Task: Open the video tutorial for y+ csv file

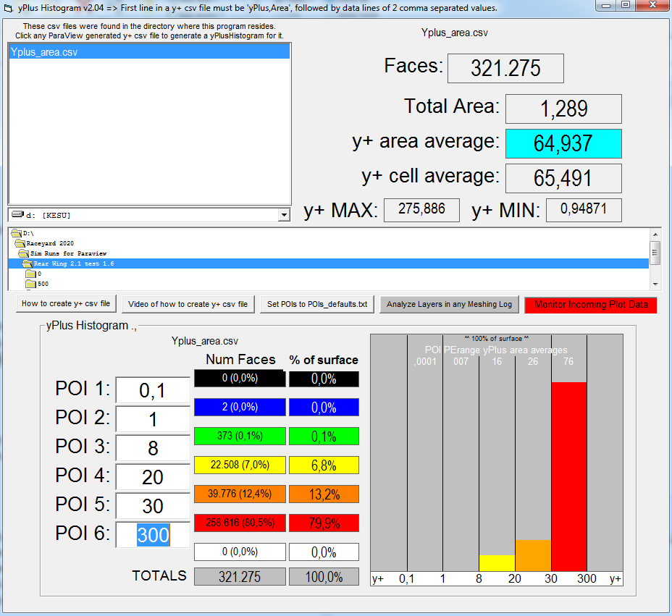Action: 188,304
